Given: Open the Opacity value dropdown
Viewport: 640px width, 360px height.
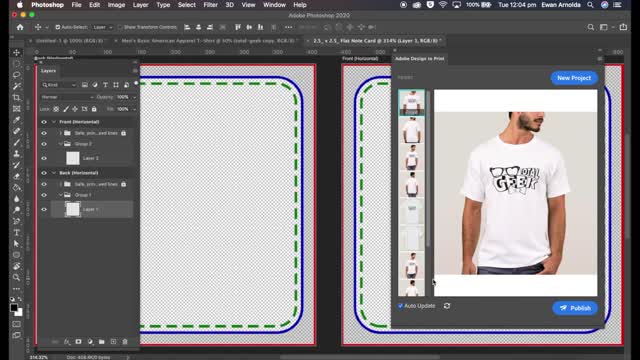Looking at the screenshot, I should pos(134,97).
